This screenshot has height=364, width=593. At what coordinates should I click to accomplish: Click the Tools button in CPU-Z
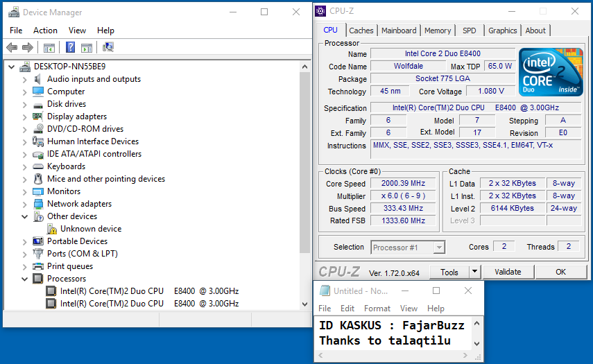click(x=449, y=272)
